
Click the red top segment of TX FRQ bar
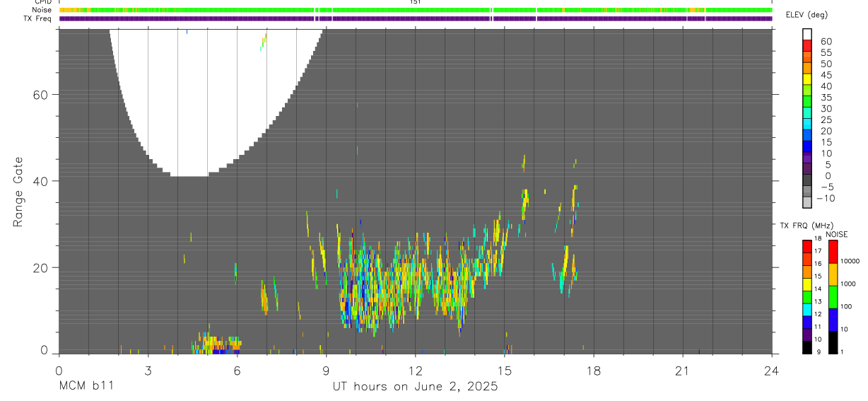coord(807,246)
